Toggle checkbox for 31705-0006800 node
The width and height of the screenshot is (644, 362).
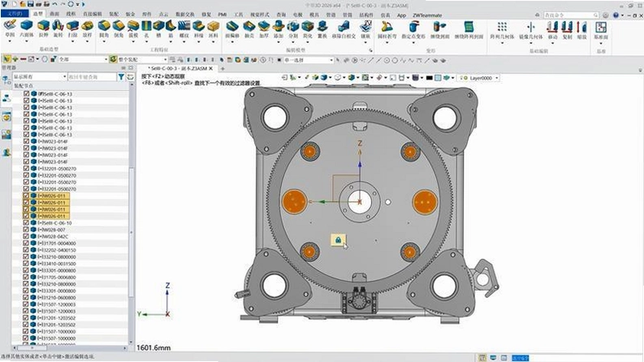[x=26, y=277]
